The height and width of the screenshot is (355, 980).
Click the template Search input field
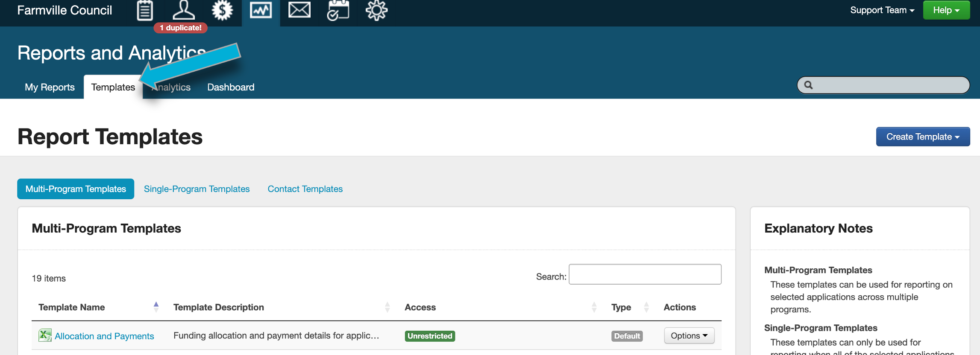coord(645,274)
